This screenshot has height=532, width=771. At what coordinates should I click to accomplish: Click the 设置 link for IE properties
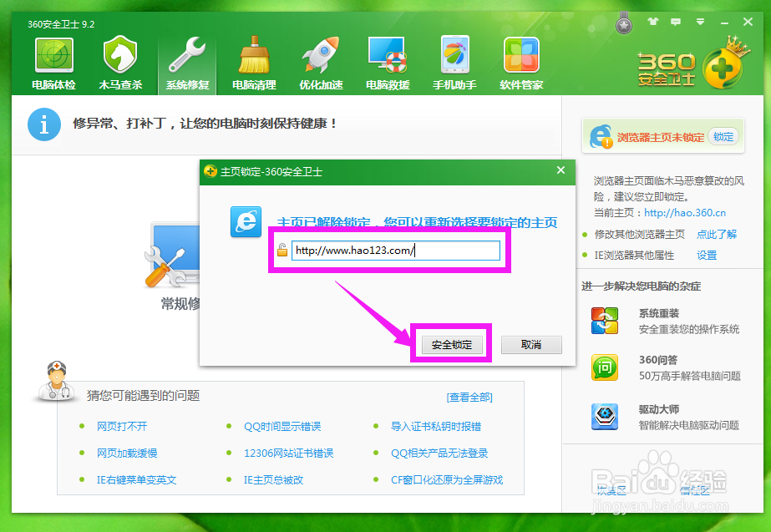click(707, 256)
